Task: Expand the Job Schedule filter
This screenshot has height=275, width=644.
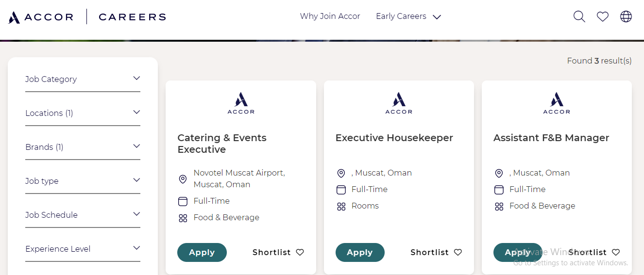Action: [x=83, y=215]
